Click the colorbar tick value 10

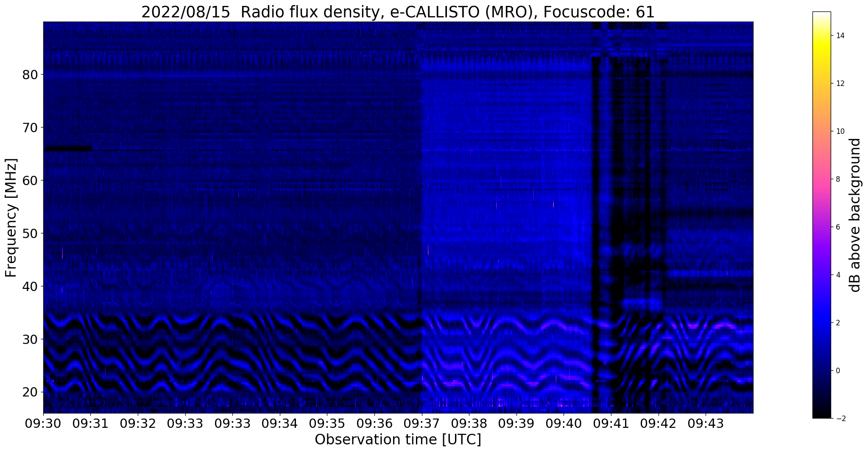pyautogui.click(x=840, y=131)
